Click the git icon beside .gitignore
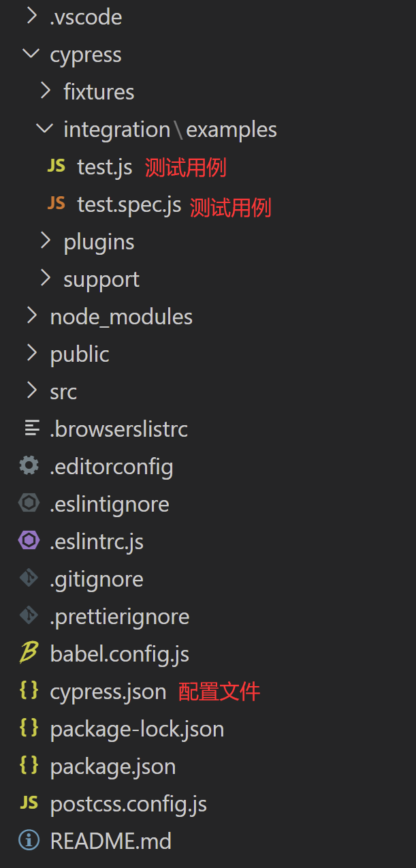The height and width of the screenshot is (868, 416). click(x=29, y=578)
